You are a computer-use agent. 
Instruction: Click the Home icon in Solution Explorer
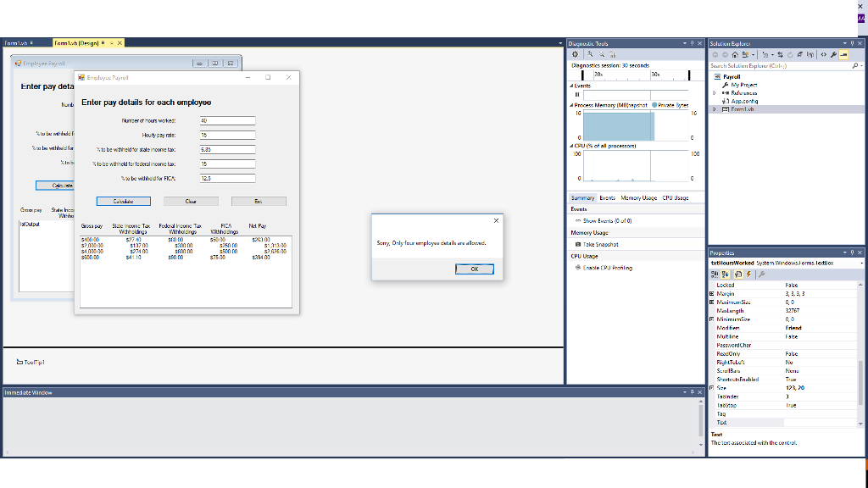pos(735,54)
